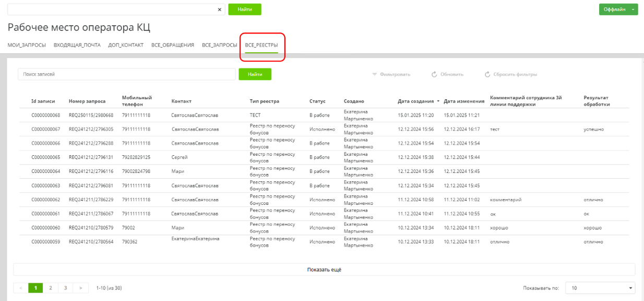Open the МОИ_ЗАПРОСЫ tab
Image resolution: width=644 pixels, height=301 pixels.
tap(27, 45)
